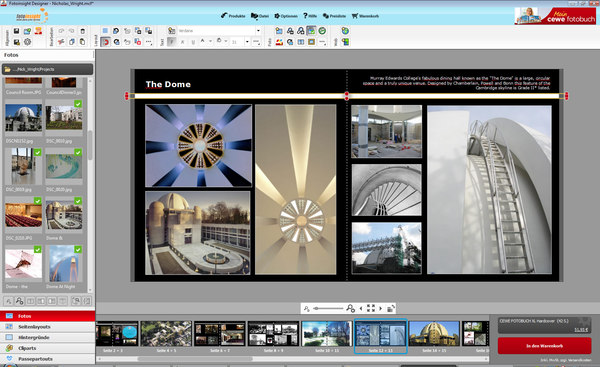Expand more text options ellipsis
Screen dimensions: 600x367
coord(256,42)
